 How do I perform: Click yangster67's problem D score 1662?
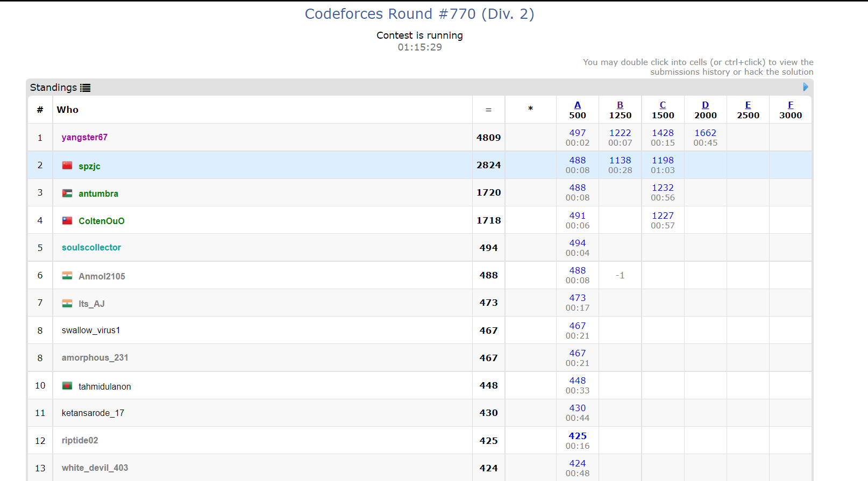[705, 133]
